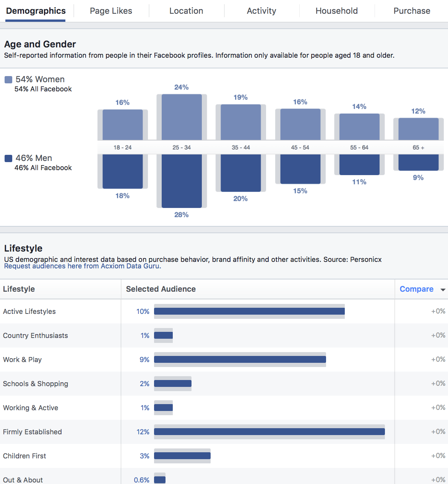Select the 25-34 women's bar

(x=182, y=117)
